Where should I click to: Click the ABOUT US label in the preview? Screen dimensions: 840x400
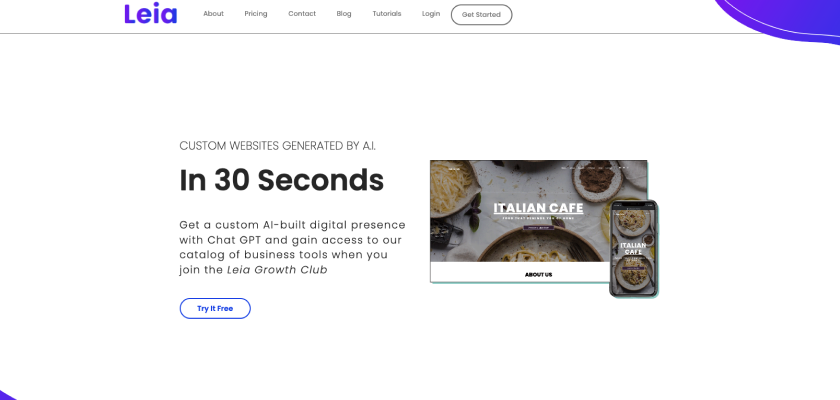coord(538,275)
